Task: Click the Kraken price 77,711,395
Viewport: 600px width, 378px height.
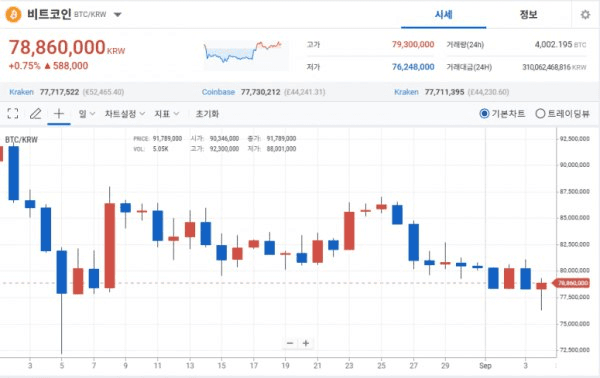Action: click(445, 92)
